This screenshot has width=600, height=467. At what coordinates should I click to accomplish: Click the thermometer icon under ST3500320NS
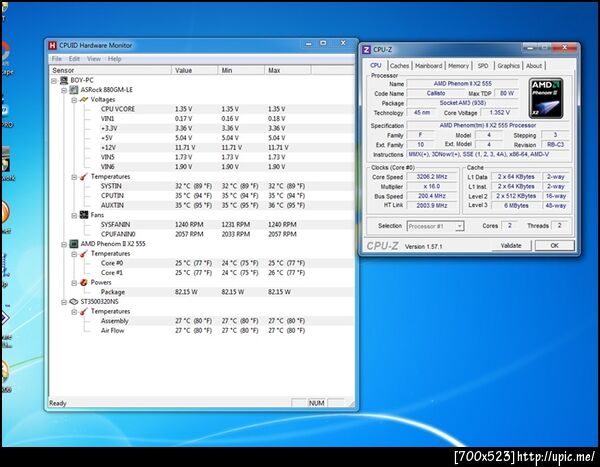83,311
